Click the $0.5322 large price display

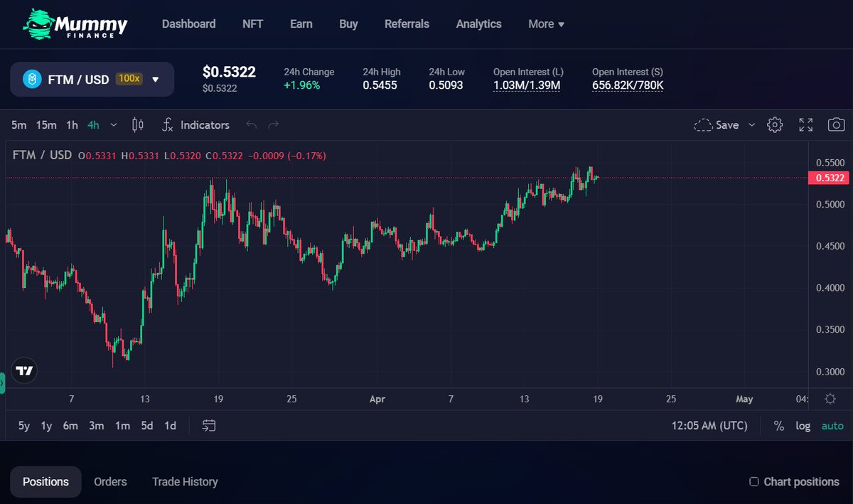(x=229, y=72)
